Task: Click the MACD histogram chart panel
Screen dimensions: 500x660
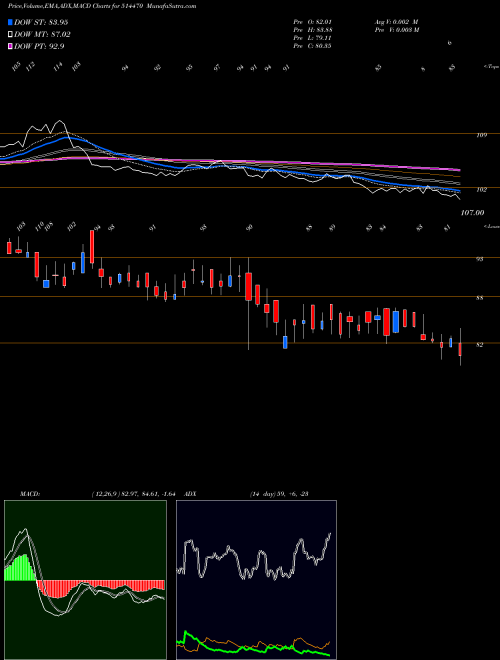Action: coord(85,580)
